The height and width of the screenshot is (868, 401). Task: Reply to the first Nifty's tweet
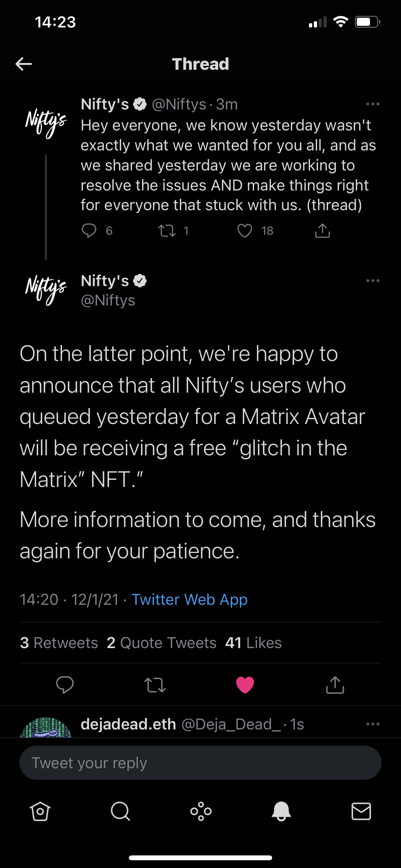point(89,231)
